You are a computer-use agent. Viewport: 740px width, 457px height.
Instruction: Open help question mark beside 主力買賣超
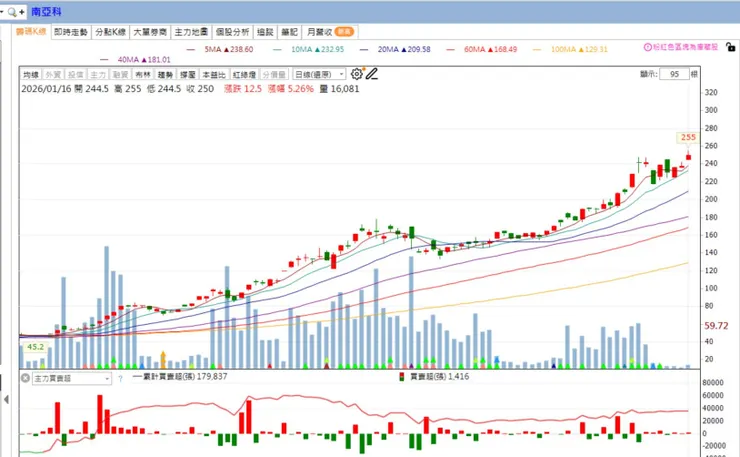120,379
